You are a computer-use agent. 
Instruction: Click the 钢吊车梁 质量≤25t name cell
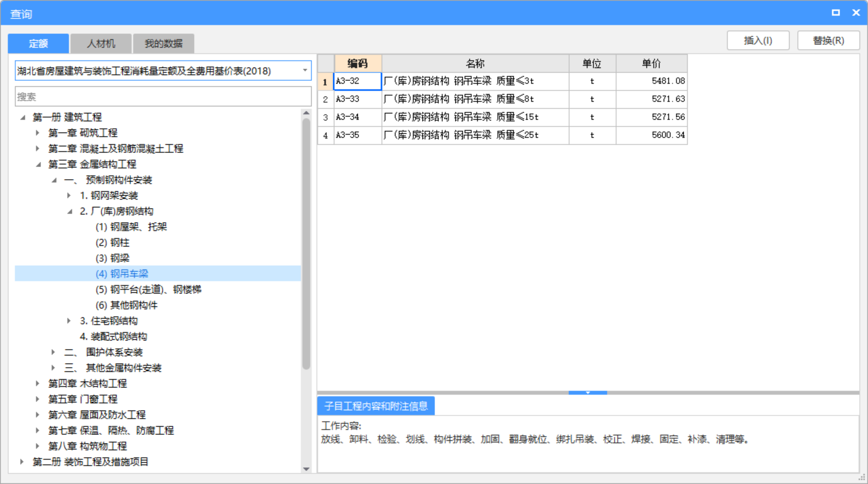pos(475,135)
